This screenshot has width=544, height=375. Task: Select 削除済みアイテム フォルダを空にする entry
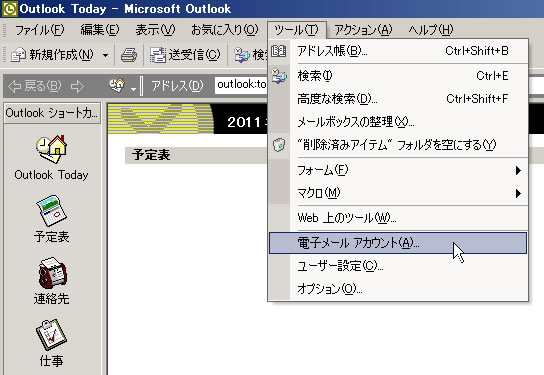tap(398, 145)
